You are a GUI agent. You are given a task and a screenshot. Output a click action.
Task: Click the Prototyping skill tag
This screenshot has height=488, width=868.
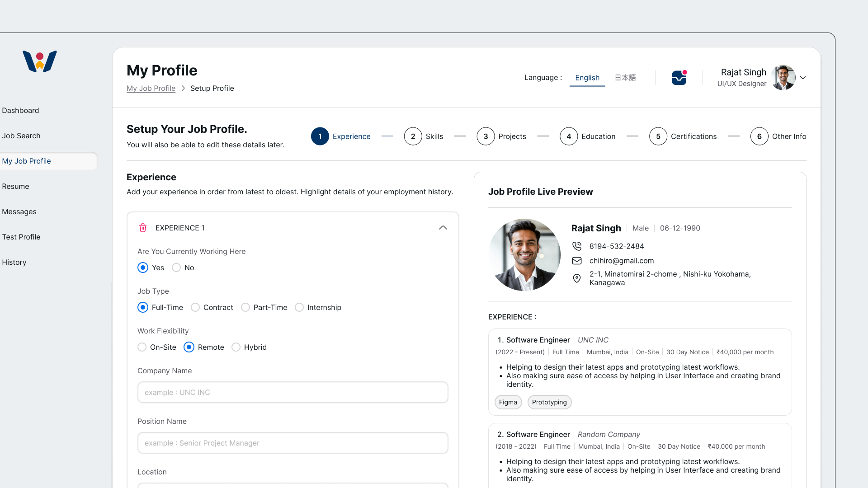[549, 402]
